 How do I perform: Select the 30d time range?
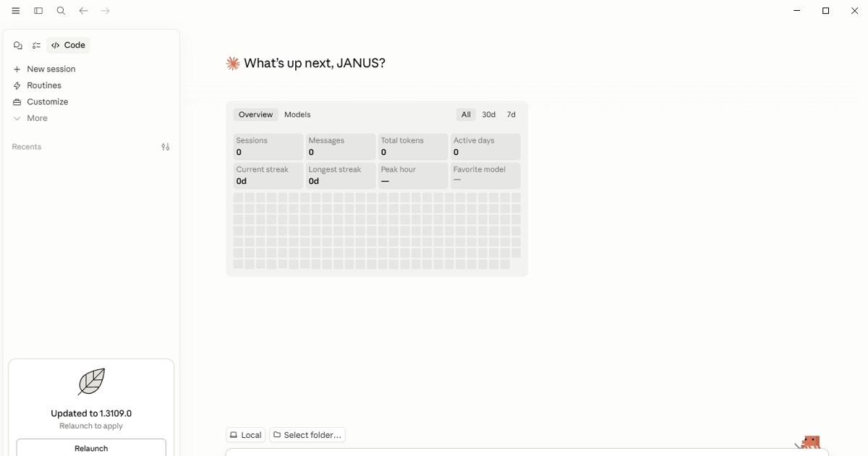coord(489,115)
